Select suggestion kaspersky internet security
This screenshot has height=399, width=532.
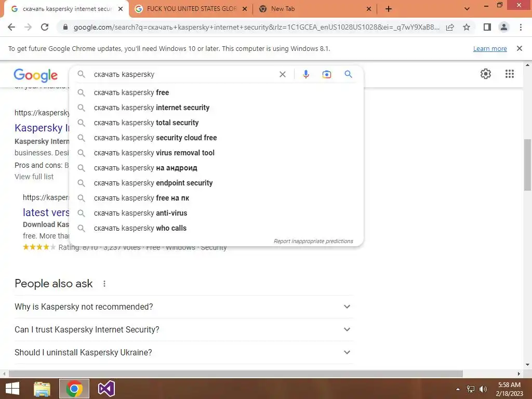216,108
